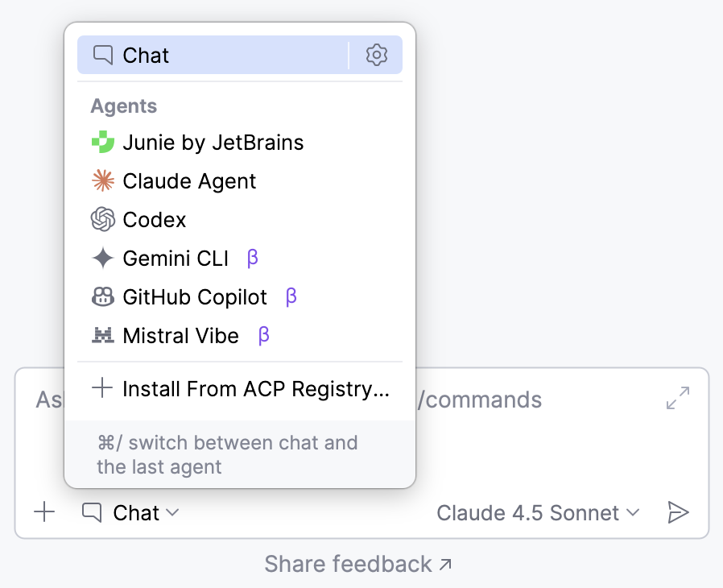Click the beta badge next to GitHub Copilot
The height and width of the screenshot is (588, 723).
pyautogui.click(x=291, y=296)
